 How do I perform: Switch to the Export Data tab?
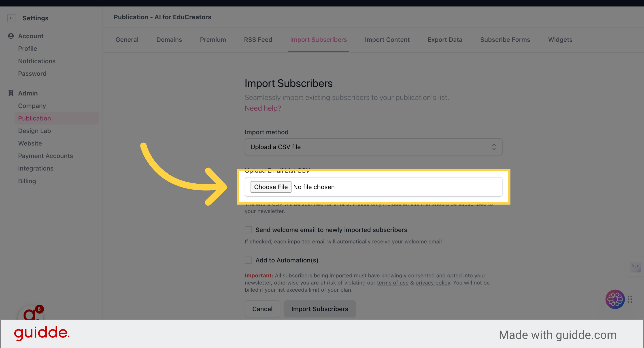click(x=445, y=40)
